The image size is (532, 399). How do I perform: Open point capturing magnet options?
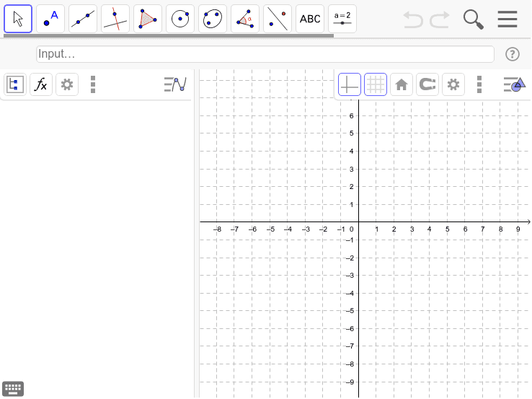(427, 84)
